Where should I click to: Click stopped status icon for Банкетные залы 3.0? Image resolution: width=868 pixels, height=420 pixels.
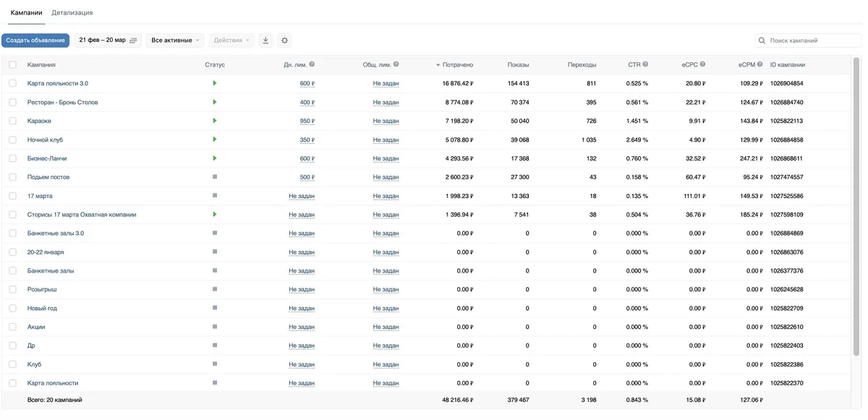tap(215, 233)
